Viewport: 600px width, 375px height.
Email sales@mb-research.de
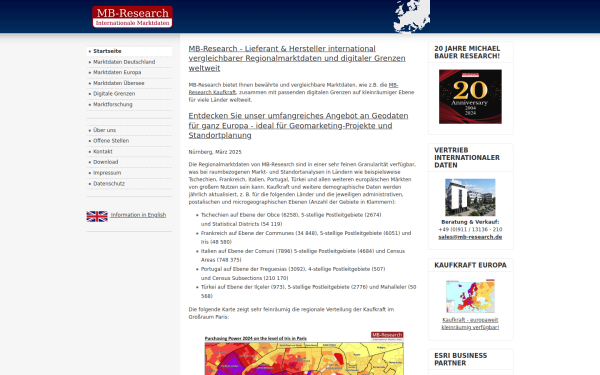click(x=470, y=237)
